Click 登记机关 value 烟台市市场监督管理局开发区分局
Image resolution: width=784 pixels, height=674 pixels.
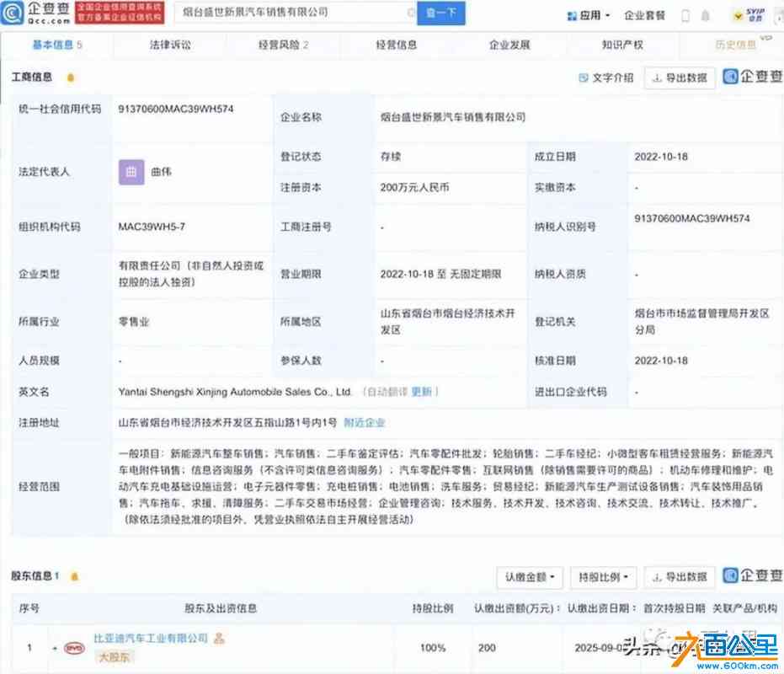701,322
